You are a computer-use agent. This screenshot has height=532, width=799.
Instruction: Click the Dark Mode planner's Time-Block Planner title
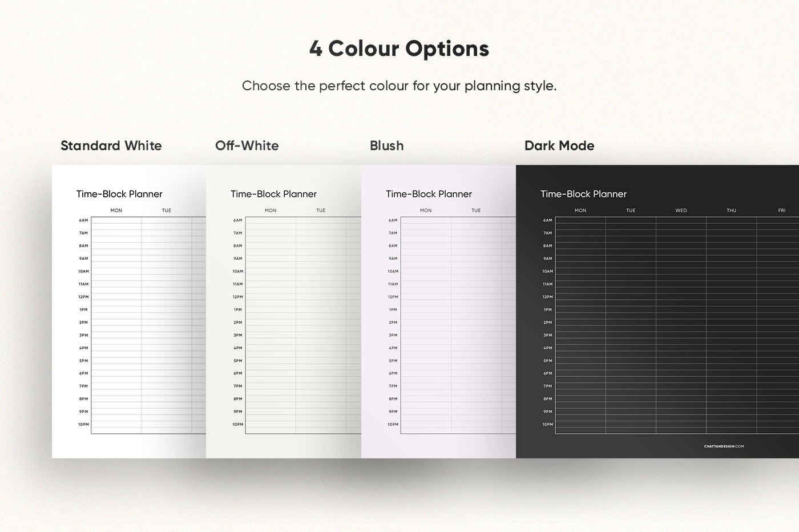[583, 194]
